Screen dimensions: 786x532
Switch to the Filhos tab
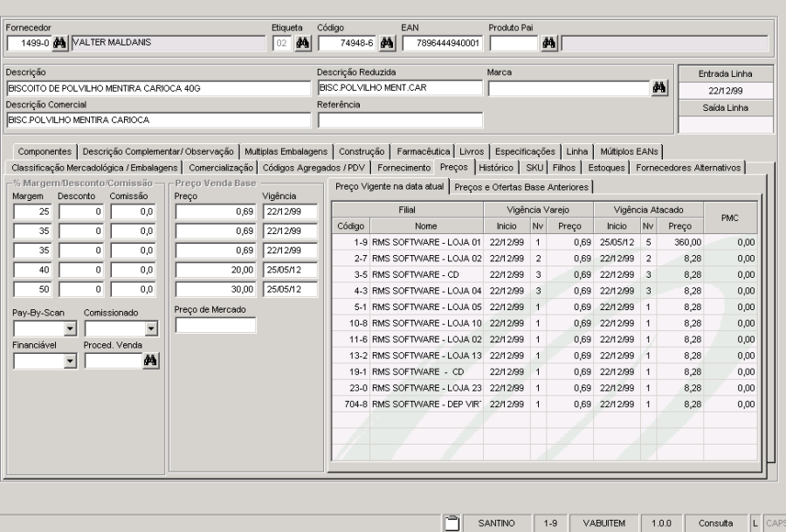coord(564,168)
